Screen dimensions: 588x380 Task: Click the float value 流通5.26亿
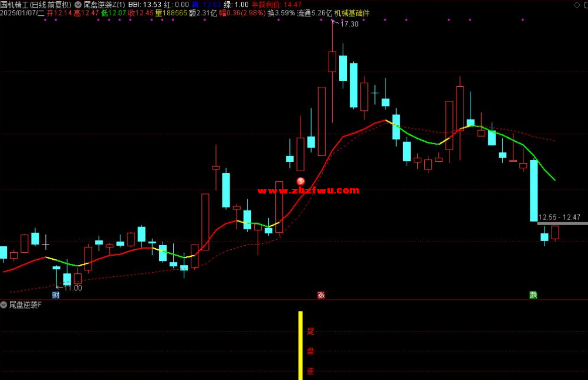click(x=315, y=13)
